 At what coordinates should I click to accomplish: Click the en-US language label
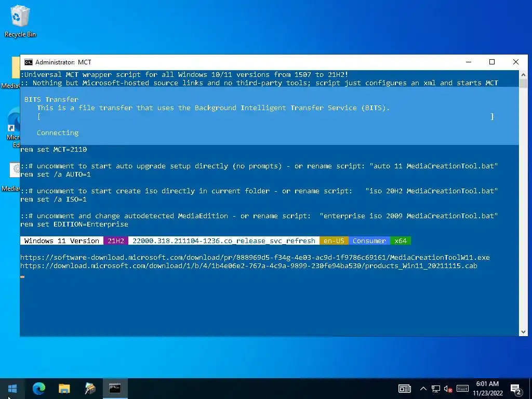point(334,241)
